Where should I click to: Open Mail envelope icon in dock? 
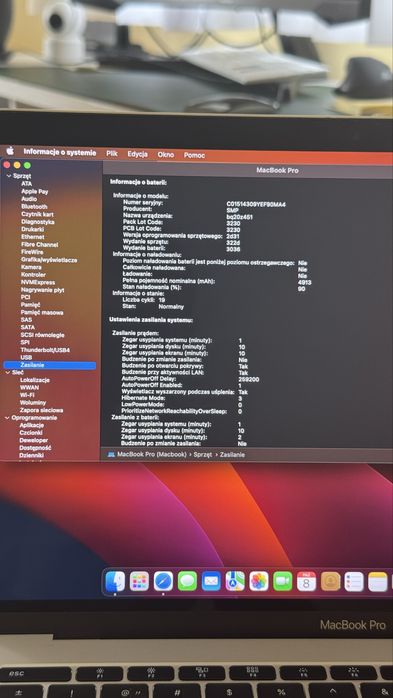(211, 581)
